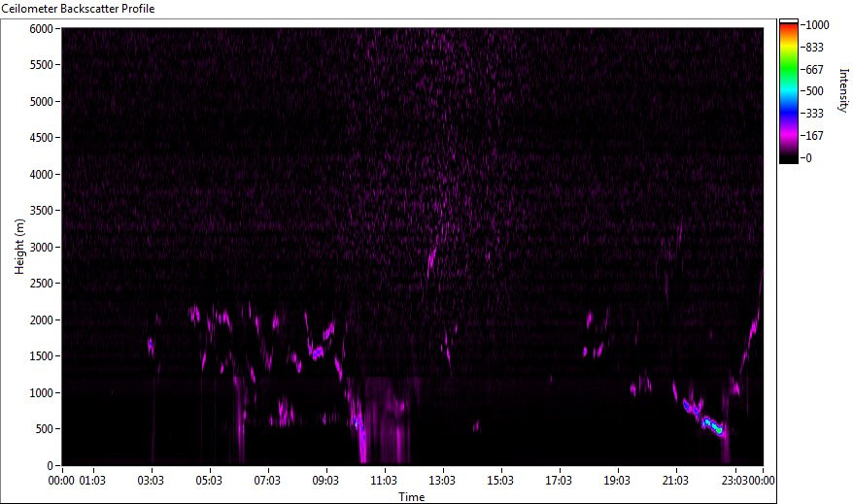The image size is (853, 504).
Task: Click the intensity color ramp bar
Action: point(789,90)
